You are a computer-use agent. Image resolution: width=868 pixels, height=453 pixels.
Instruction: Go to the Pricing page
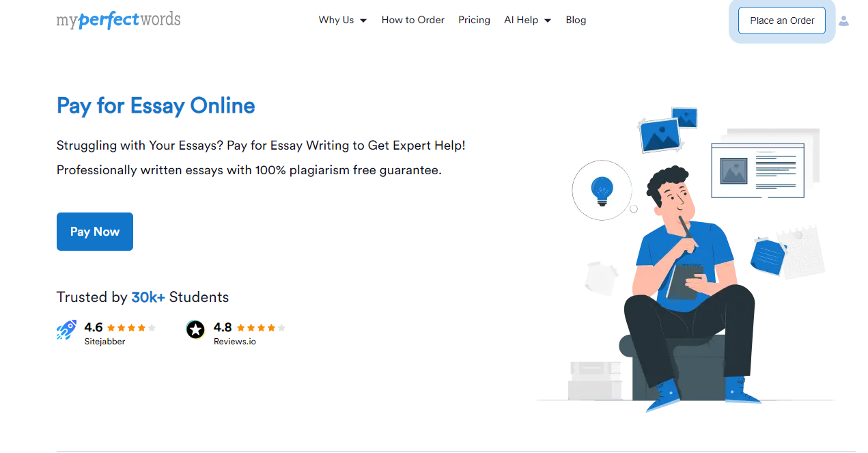[474, 20]
